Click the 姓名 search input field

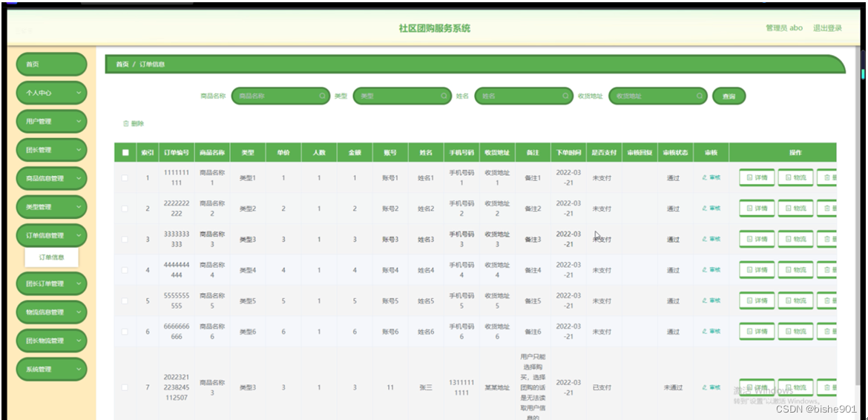click(525, 96)
